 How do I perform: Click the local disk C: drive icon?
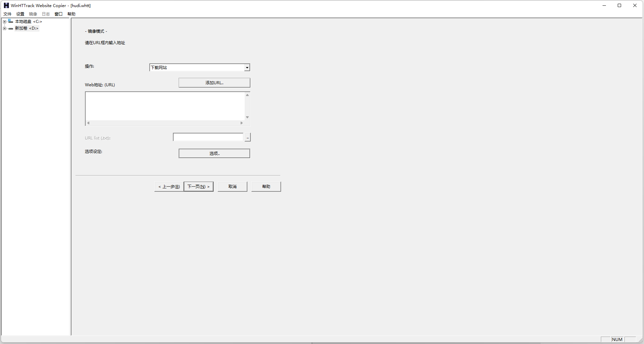tap(11, 21)
